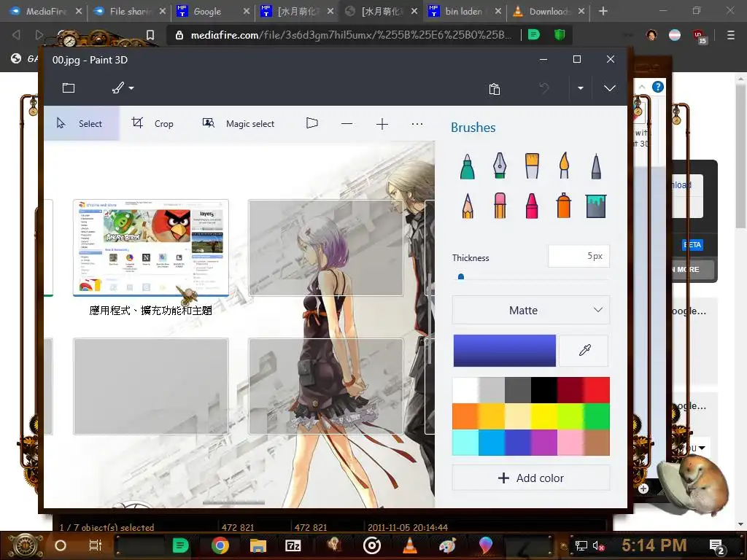Click the Thickness slider handle
The height and width of the screenshot is (560, 747).
(461, 276)
